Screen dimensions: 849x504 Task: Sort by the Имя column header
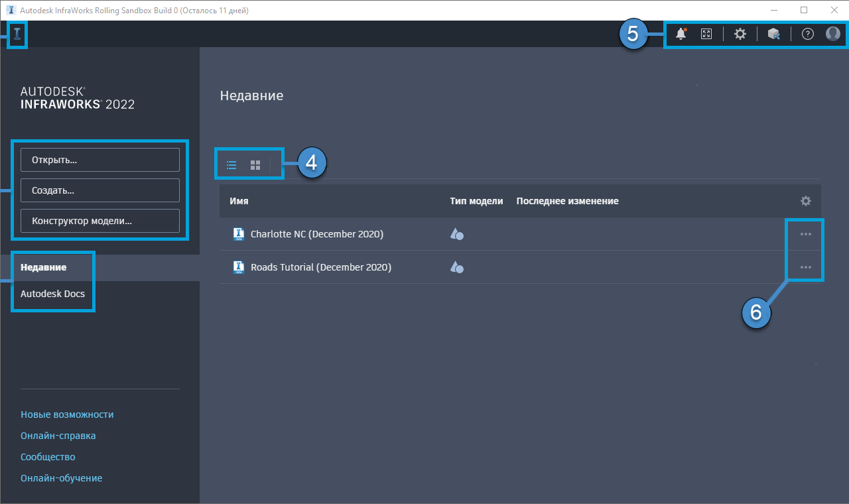pos(239,201)
